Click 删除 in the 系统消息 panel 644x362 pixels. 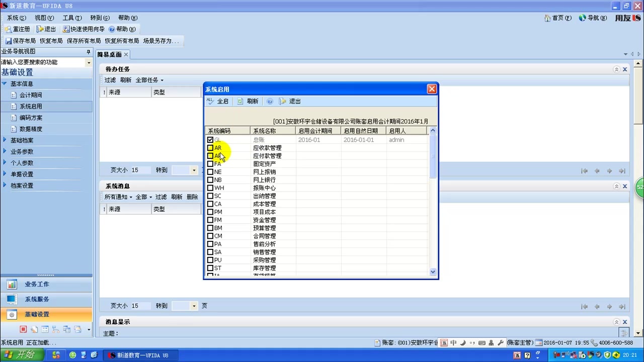pyautogui.click(x=192, y=197)
